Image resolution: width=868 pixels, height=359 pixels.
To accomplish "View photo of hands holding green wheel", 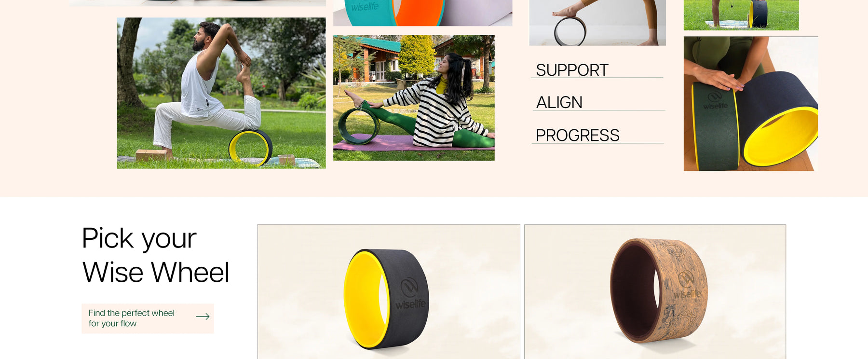I will click(751, 104).
